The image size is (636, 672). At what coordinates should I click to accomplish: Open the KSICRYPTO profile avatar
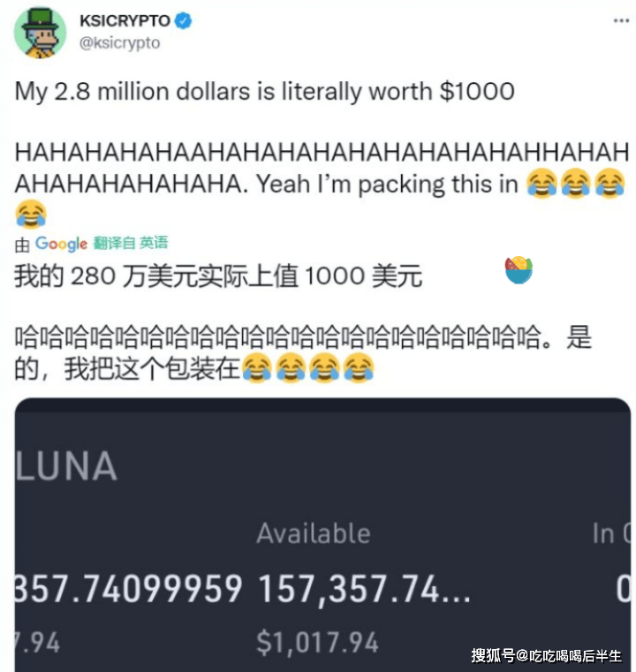[x=41, y=32]
